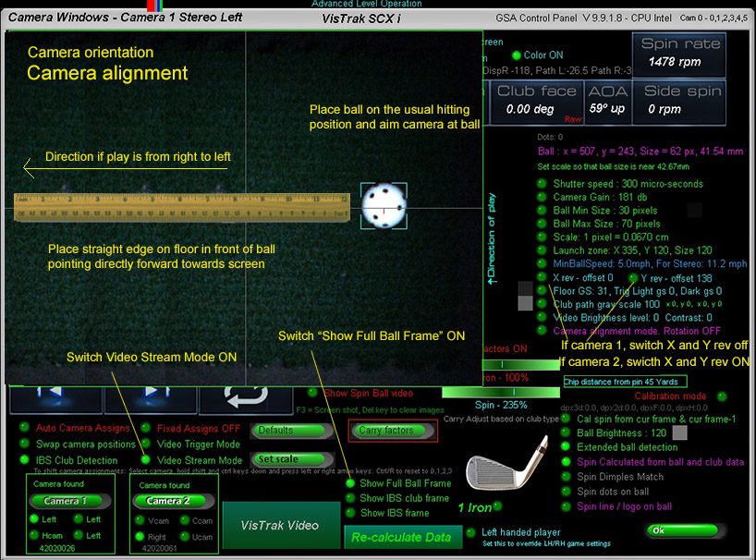Toggle X rev offset indicator

542,277
